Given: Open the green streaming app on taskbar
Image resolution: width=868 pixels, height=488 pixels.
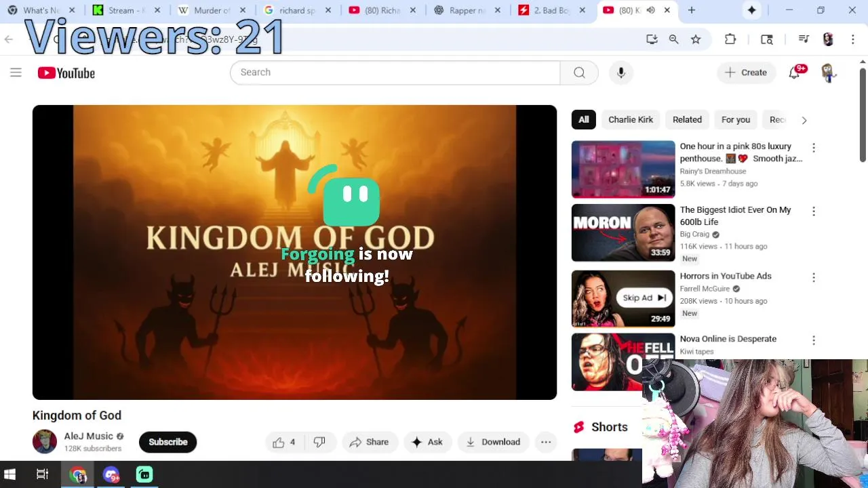Looking at the screenshot, I should [x=144, y=474].
